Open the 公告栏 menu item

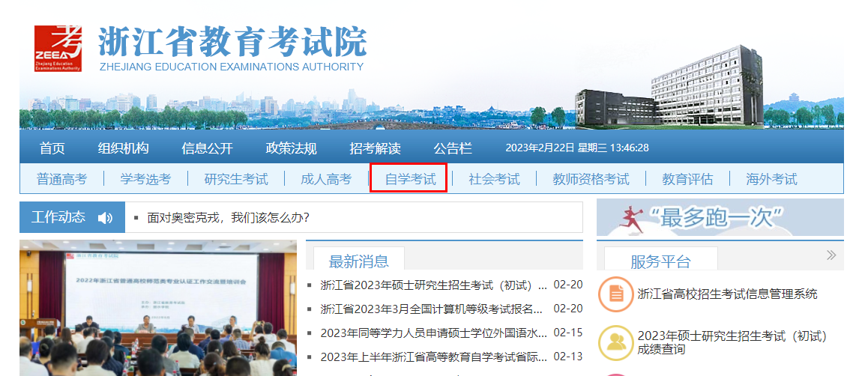coord(453,148)
